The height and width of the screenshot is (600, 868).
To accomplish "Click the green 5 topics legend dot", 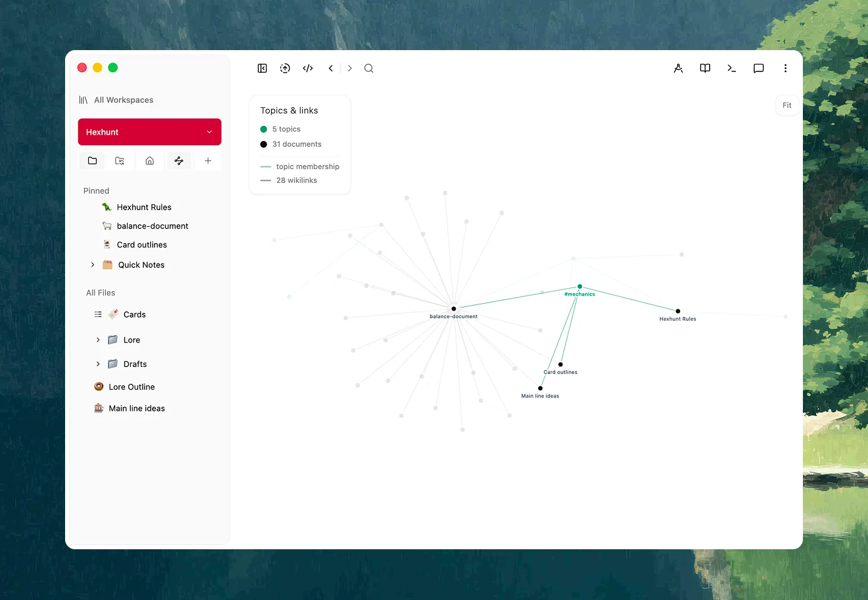I will point(263,129).
